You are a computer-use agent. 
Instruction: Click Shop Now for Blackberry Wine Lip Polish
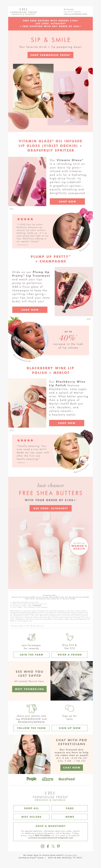point(67,423)
